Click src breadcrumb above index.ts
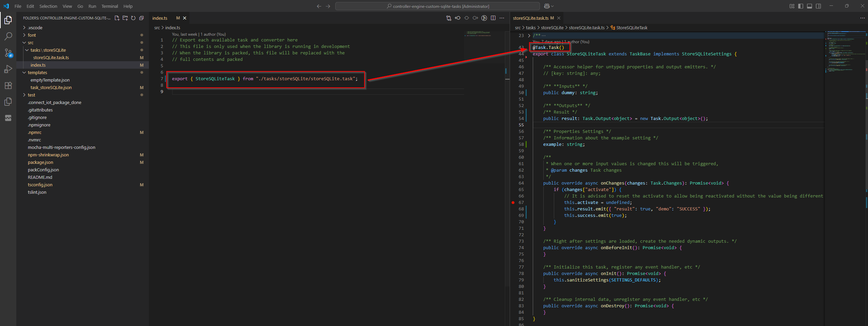The width and height of the screenshot is (868, 326). pyautogui.click(x=157, y=28)
